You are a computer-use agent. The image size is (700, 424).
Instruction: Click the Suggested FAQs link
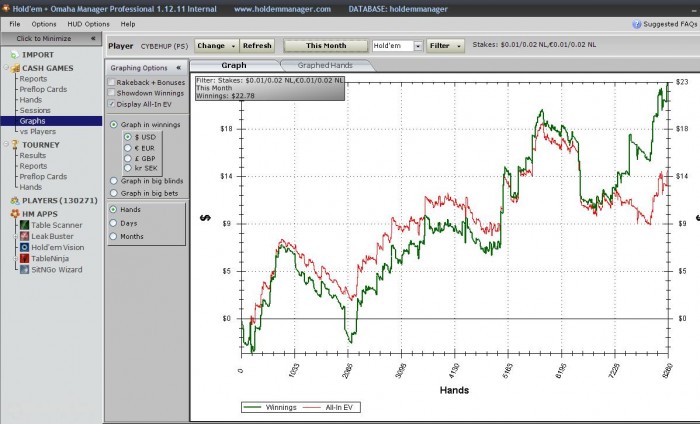pyautogui.click(x=670, y=24)
